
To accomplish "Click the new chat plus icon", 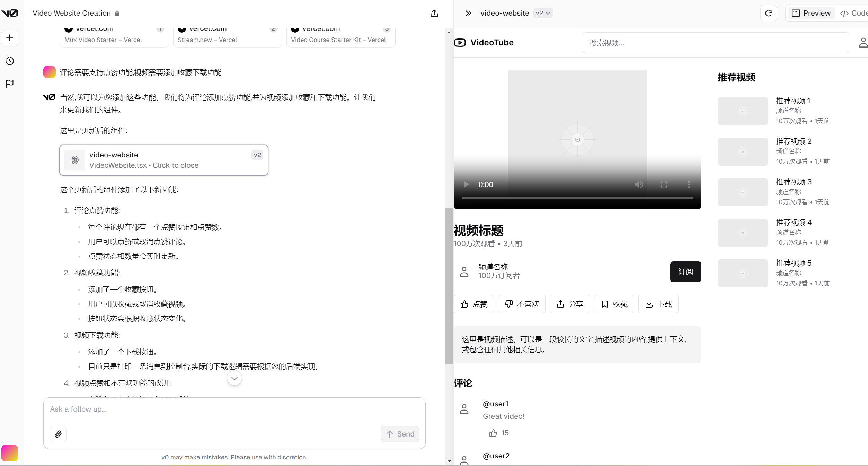I will pyautogui.click(x=10, y=38).
